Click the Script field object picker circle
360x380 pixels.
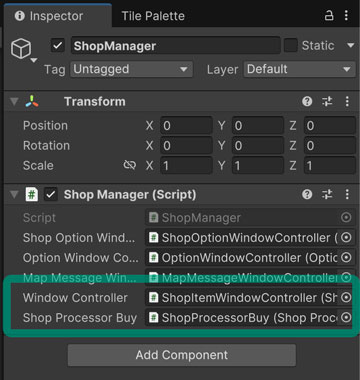(x=346, y=218)
